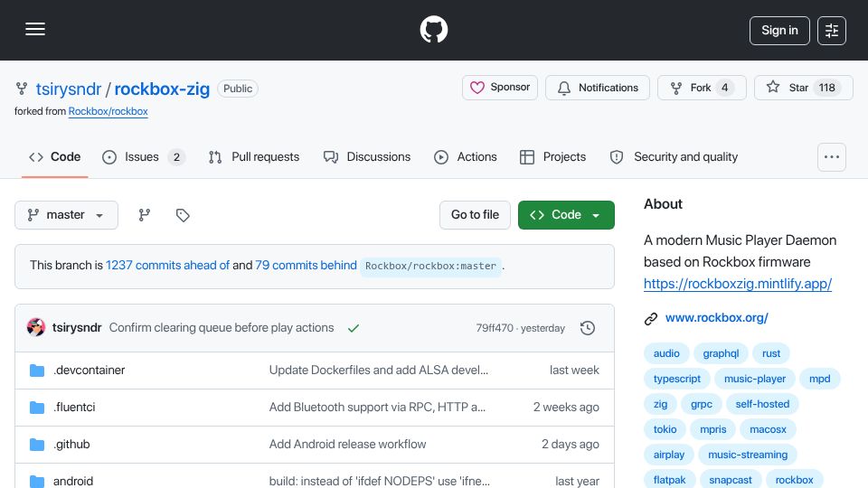Image resolution: width=868 pixels, height=488 pixels.
Task: Open commit 'Confirm clearing queue before play actions'
Action: pyautogui.click(x=222, y=327)
